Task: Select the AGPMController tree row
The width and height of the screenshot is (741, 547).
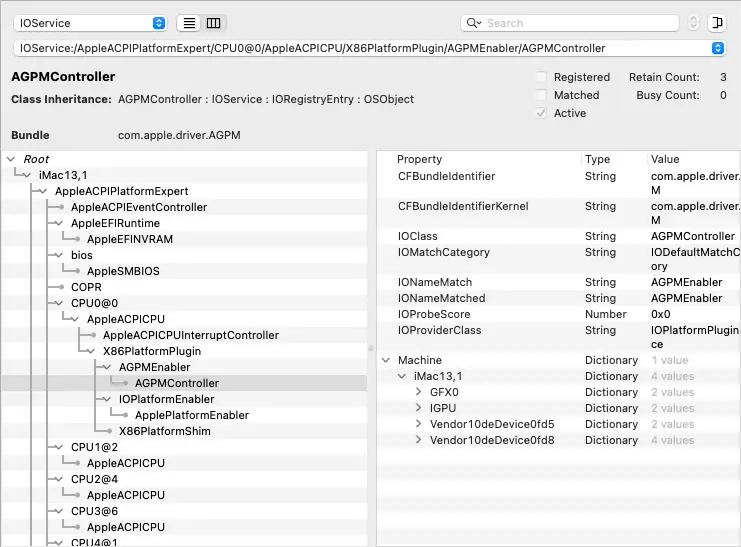Action: pos(184,383)
